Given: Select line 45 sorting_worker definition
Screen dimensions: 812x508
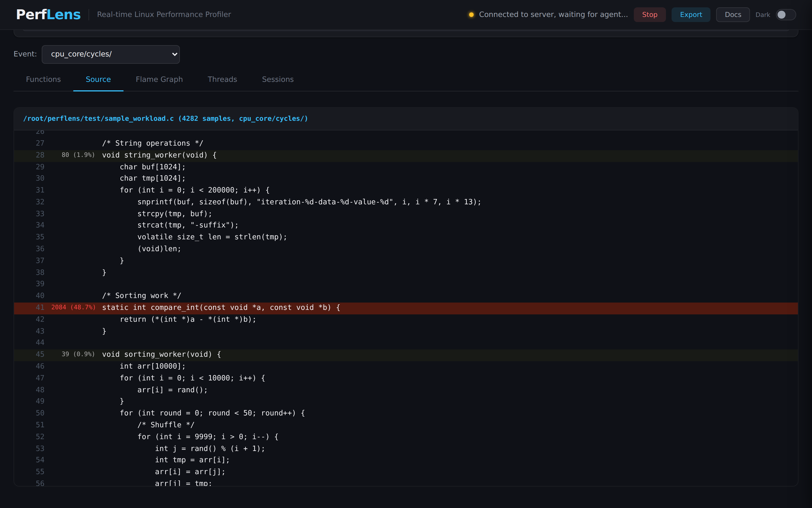Looking at the screenshot, I should (x=406, y=354).
